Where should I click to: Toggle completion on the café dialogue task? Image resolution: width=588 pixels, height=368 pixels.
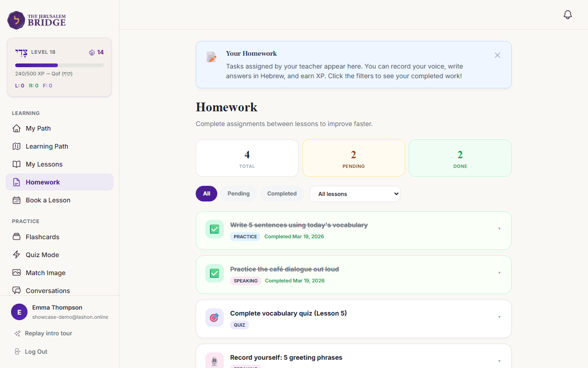(214, 273)
